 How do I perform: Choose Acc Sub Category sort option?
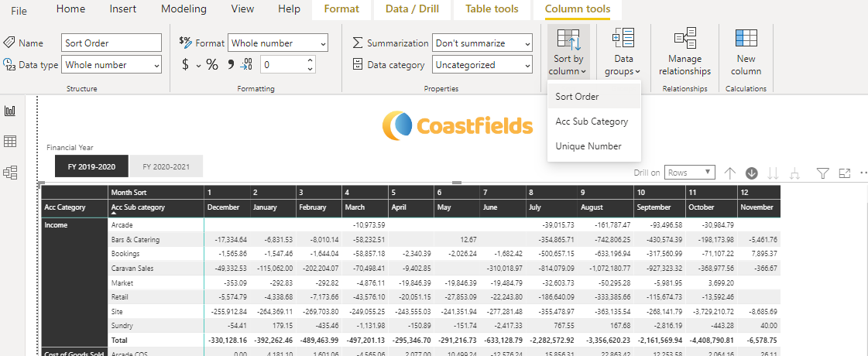(594, 122)
